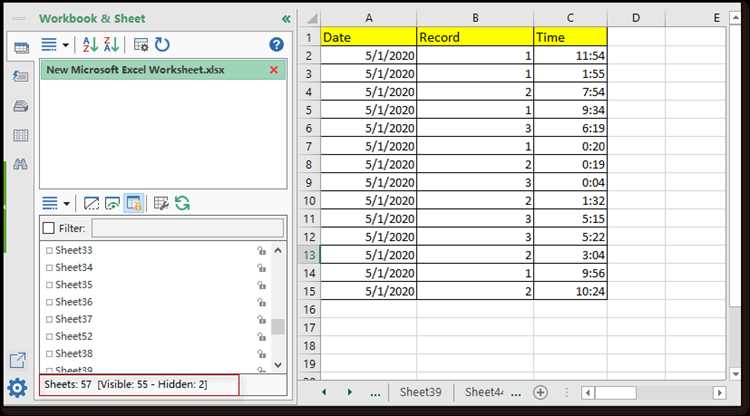
Task: Go to previous sheet tab with left arrow
Action: click(x=324, y=392)
